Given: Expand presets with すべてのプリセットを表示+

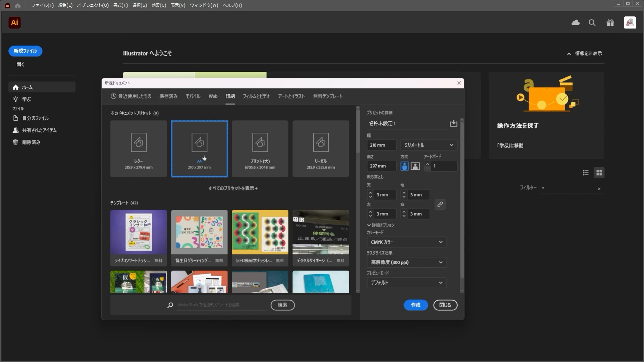Looking at the screenshot, I should click(233, 188).
